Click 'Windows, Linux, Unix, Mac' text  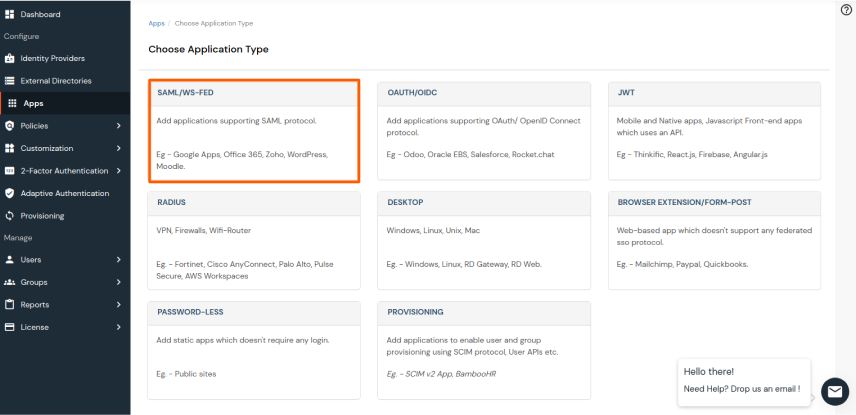[x=433, y=230]
